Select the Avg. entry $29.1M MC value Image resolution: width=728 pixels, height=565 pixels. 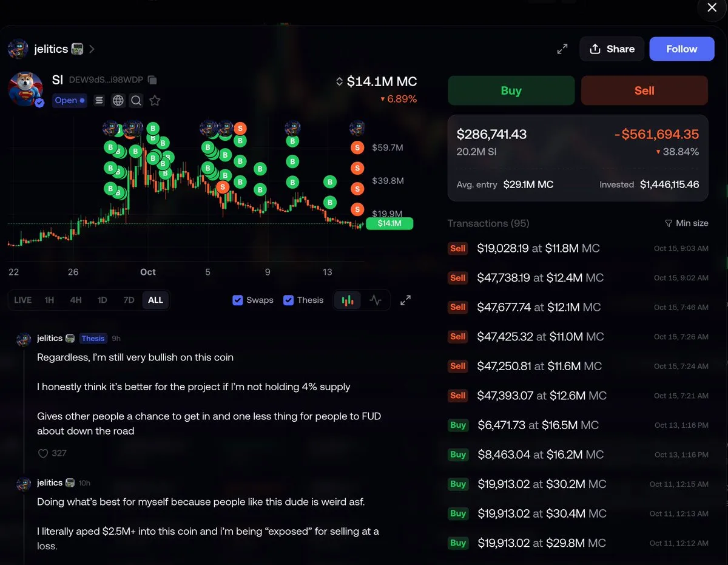point(528,184)
